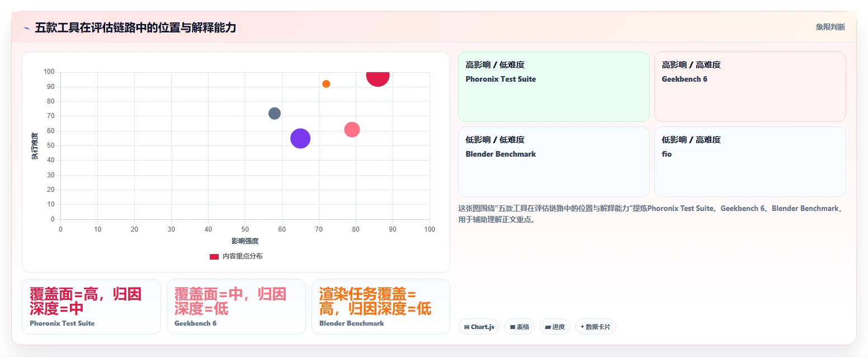
Task: Click 'Blender Benchmark' in low-impact quadrant
Action: point(501,154)
